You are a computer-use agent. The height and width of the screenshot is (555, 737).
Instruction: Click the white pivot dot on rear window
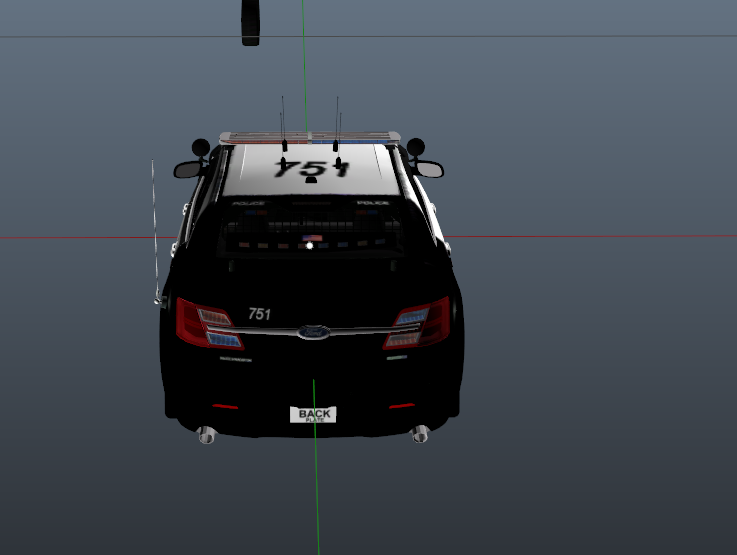coord(310,245)
